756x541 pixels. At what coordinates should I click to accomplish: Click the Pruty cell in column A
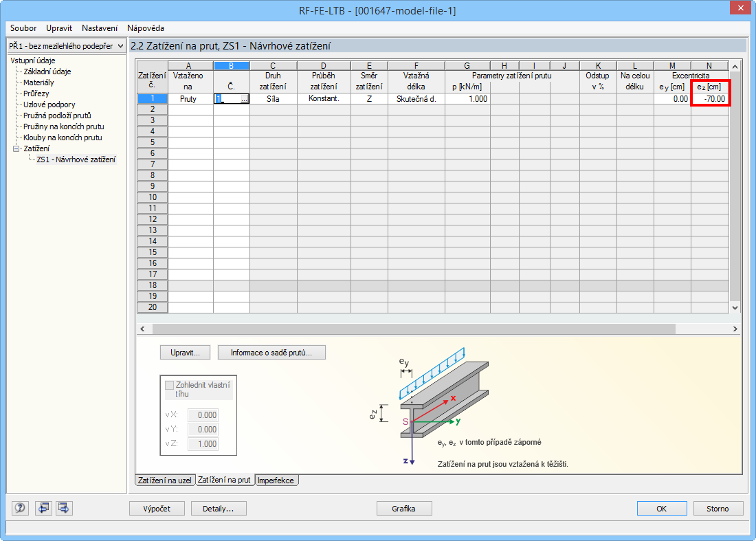[190, 99]
